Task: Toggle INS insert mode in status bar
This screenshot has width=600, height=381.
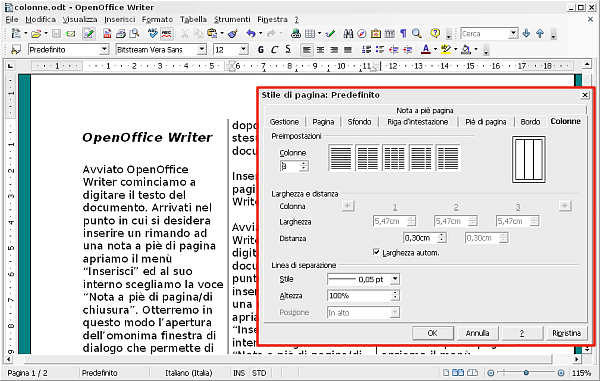Action: coord(239,373)
